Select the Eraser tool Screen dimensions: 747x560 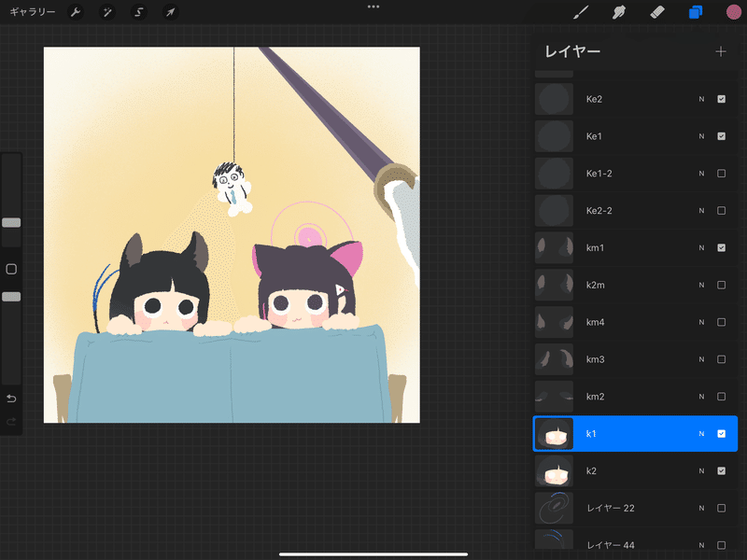tap(657, 12)
